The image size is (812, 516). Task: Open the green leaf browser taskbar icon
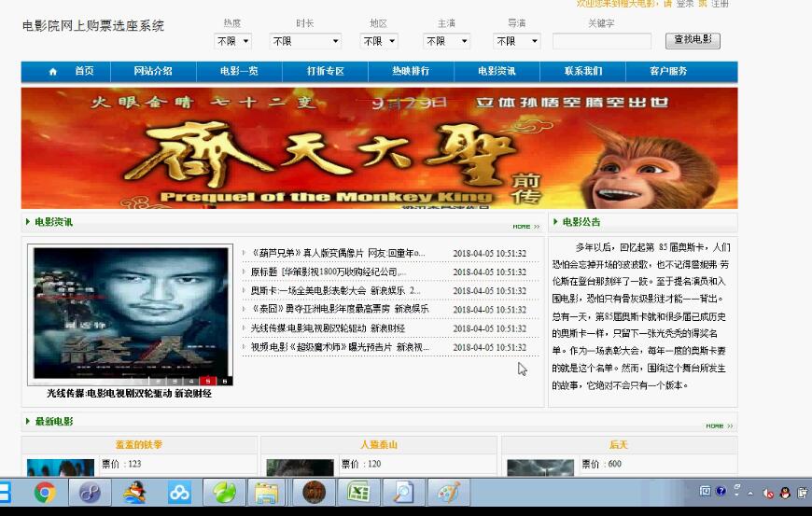click(x=224, y=492)
